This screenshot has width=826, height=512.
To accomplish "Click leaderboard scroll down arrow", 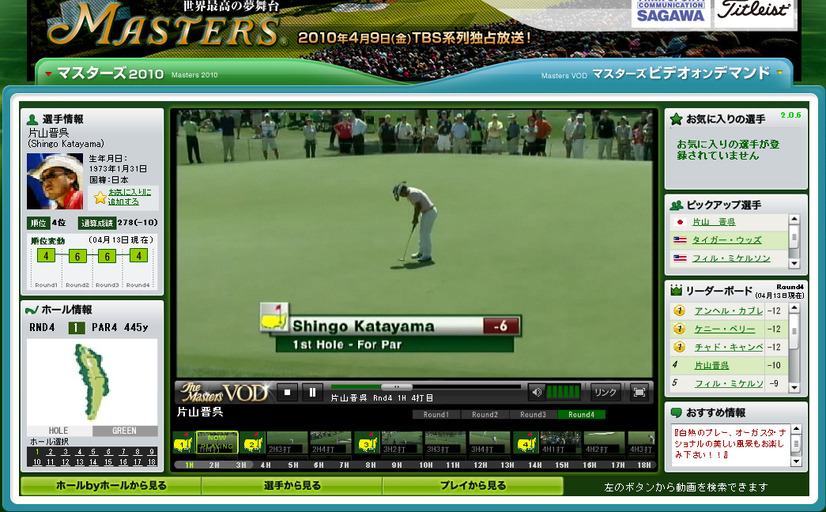I will 795,388.
